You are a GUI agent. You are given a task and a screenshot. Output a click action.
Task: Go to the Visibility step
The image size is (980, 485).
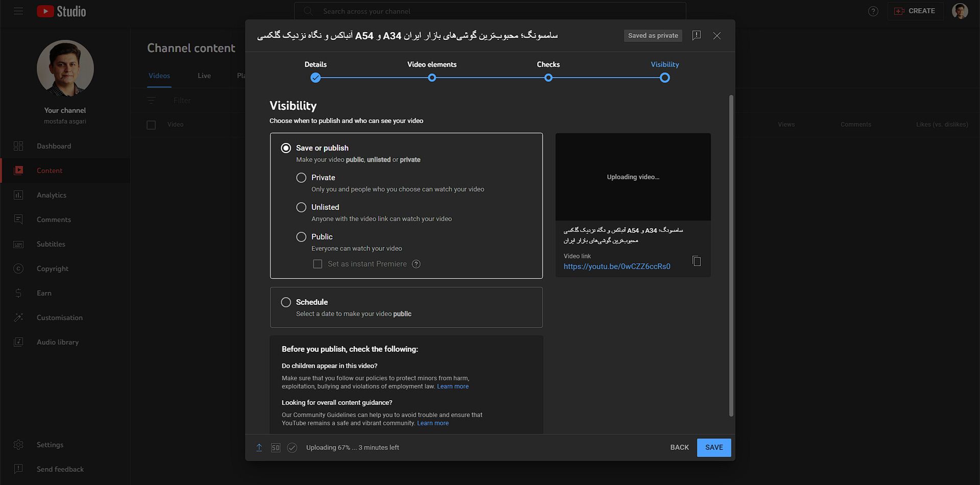tap(665, 71)
